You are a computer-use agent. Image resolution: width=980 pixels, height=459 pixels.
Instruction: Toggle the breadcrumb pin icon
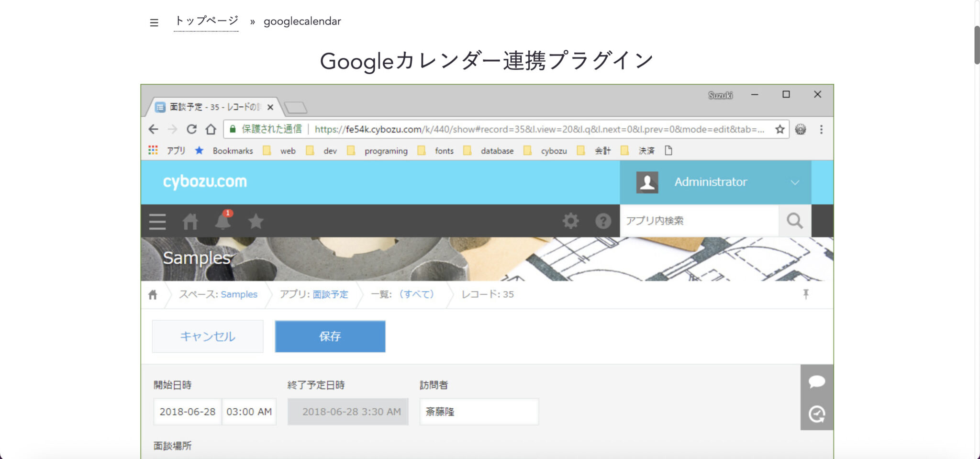tap(807, 294)
